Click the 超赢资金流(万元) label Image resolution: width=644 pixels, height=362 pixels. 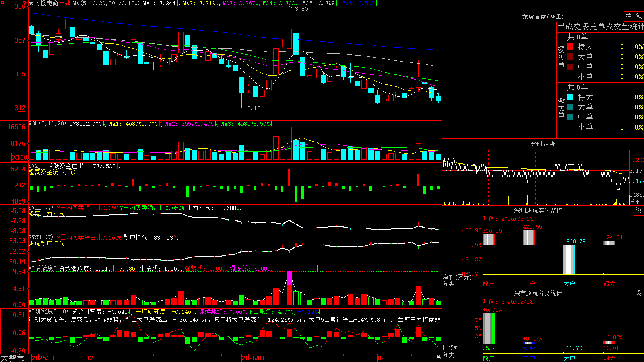coord(52,172)
